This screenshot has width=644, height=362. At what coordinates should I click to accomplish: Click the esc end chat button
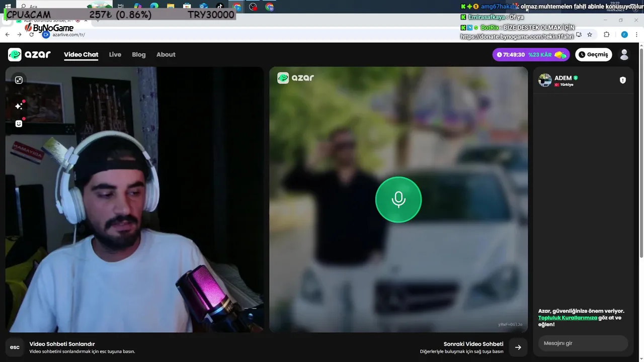click(x=15, y=347)
